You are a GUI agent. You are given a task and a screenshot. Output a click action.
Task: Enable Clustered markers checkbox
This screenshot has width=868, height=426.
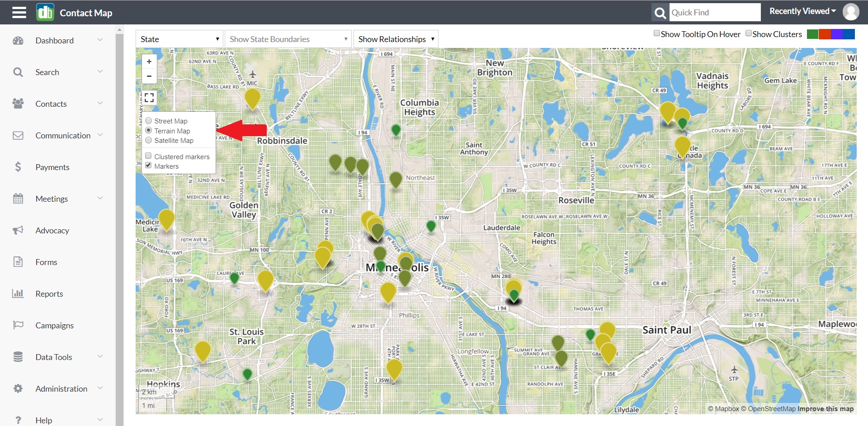(148, 156)
